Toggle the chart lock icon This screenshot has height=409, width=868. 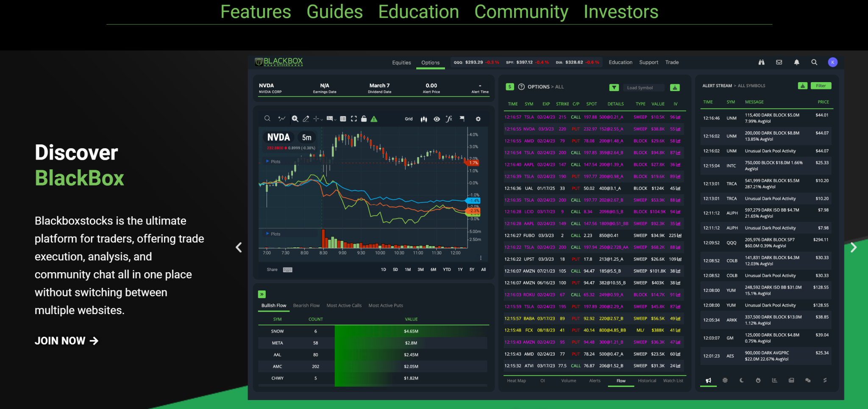point(364,119)
